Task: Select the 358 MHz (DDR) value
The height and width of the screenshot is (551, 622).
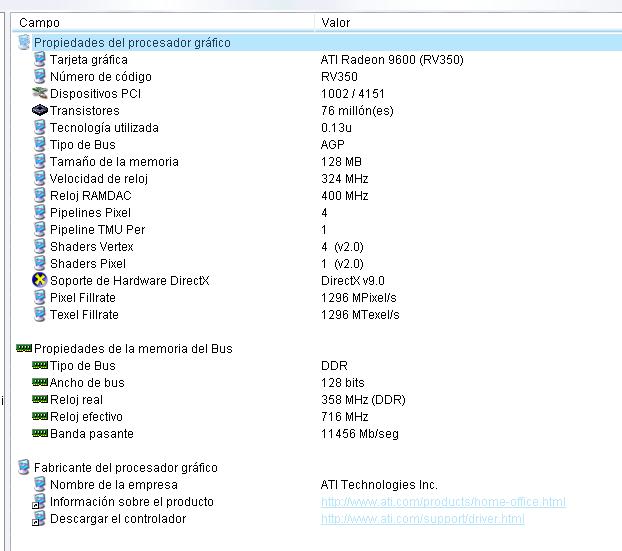Action: pyautogui.click(x=363, y=399)
